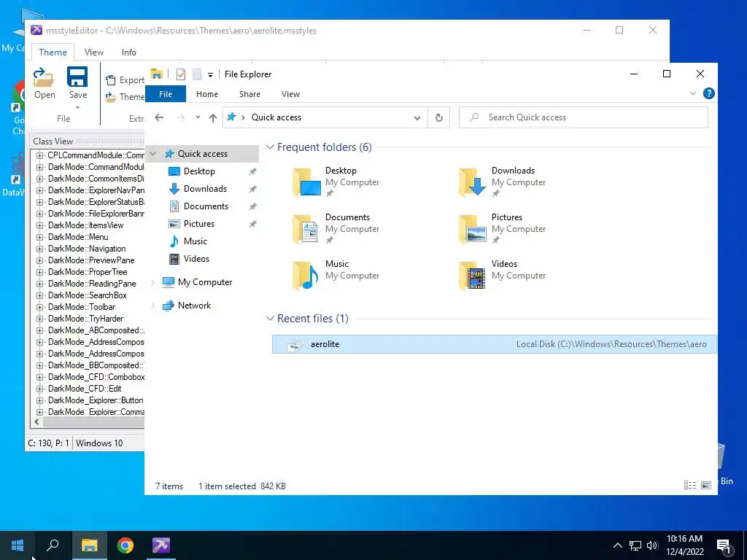Viewport: 747px width, 560px height.
Task: Select Documents in the navigation pane
Action: [x=206, y=206]
